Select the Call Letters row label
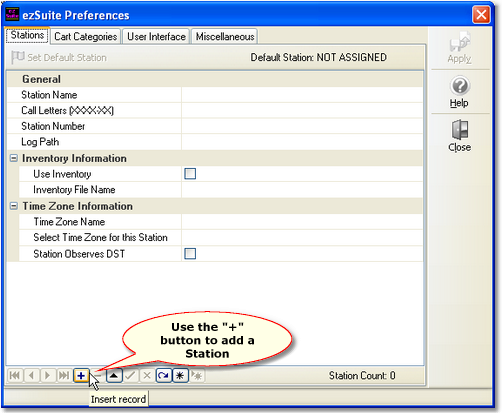This screenshot has height=415, width=502. [67, 111]
